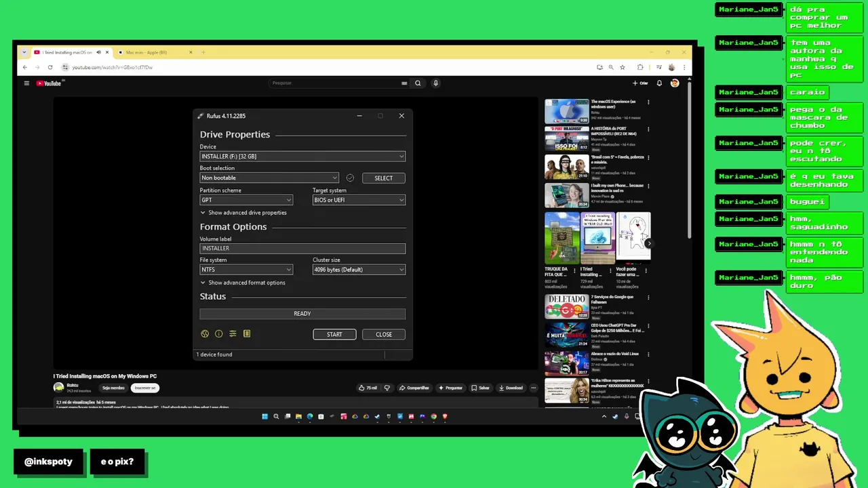
Task: Open the YouTube hamburger guide menu
Action: (x=26, y=83)
